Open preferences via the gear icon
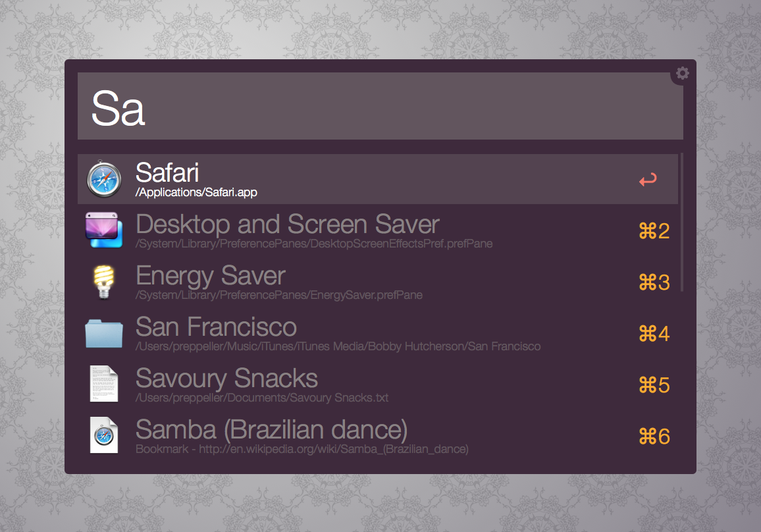This screenshot has width=761, height=532. [683, 73]
